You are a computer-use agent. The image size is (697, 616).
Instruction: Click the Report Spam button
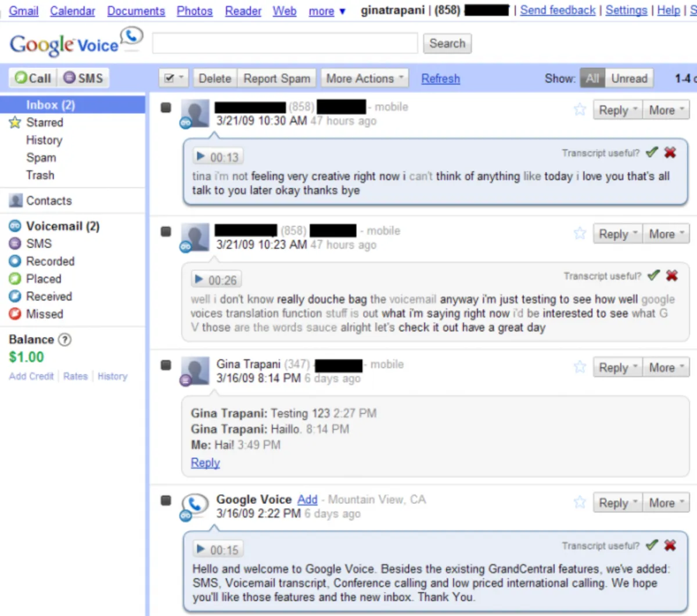[x=277, y=78]
